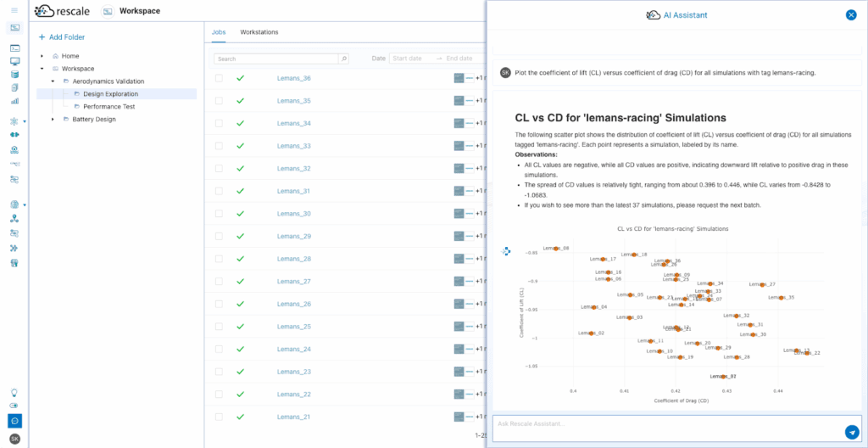Image resolution: width=868 pixels, height=448 pixels.
Task: Click the Lemans_27 data point in plot
Action: tap(762, 284)
